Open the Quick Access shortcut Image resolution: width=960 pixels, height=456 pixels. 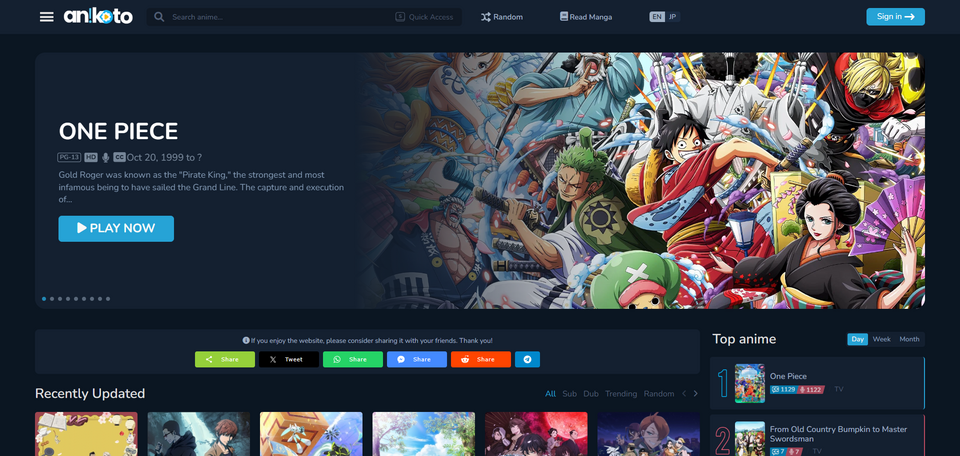coord(424,17)
